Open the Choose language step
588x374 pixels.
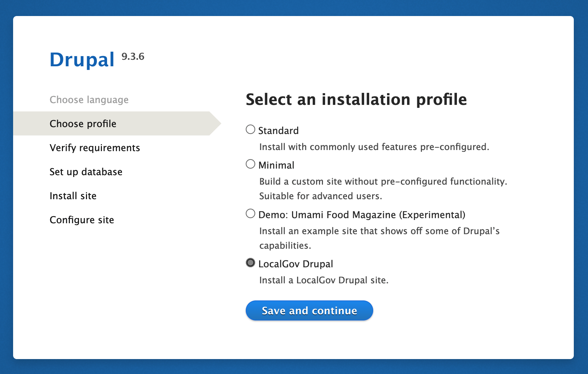[x=89, y=99]
